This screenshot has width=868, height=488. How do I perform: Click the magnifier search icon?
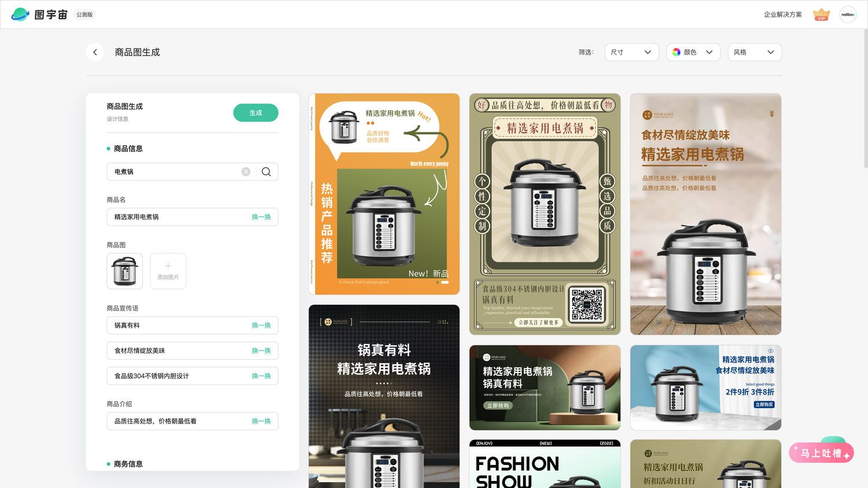[x=266, y=172]
